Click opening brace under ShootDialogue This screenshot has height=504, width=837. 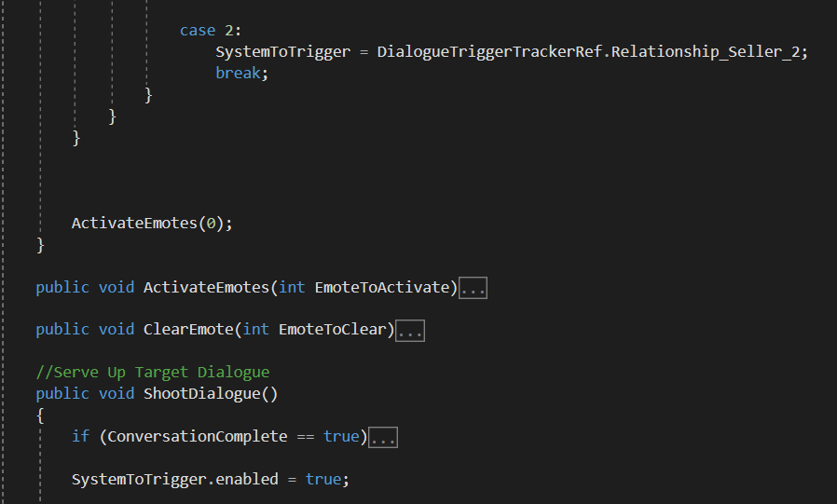point(40,415)
